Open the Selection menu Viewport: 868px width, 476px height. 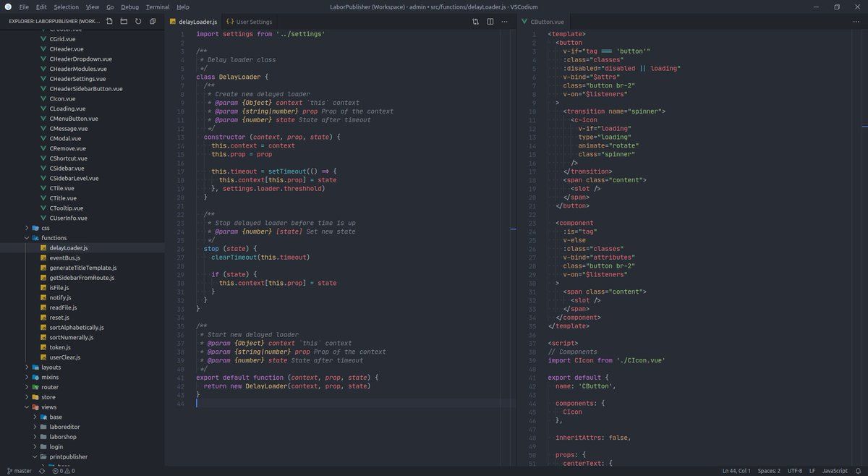click(x=66, y=7)
